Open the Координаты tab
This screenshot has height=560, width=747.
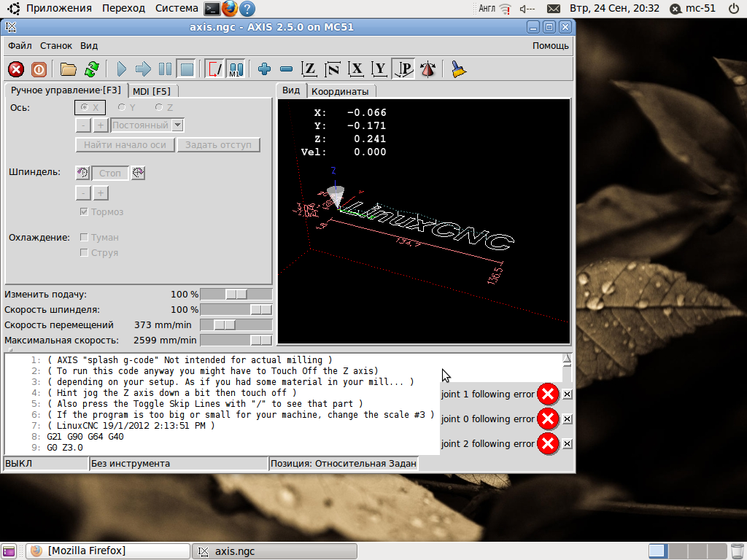click(339, 91)
